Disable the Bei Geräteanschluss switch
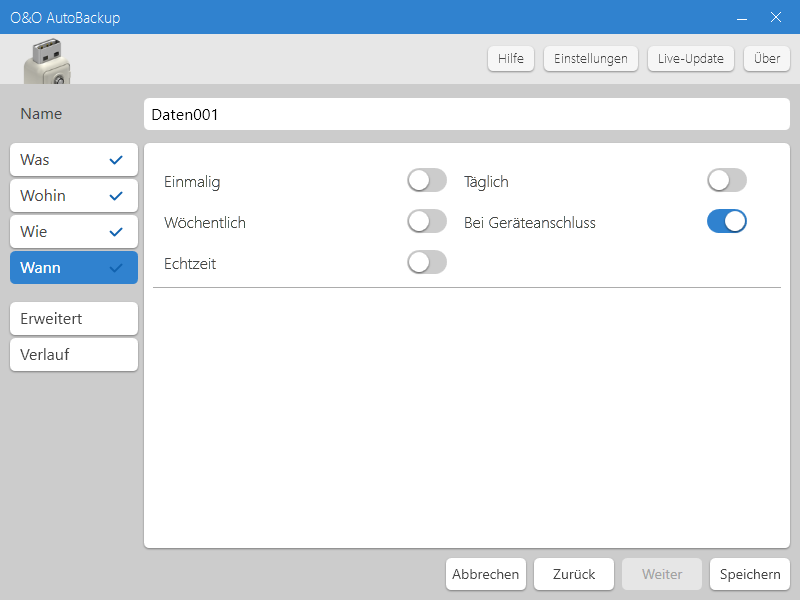This screenshot has width=800, height=600. (x=727, y=221)
